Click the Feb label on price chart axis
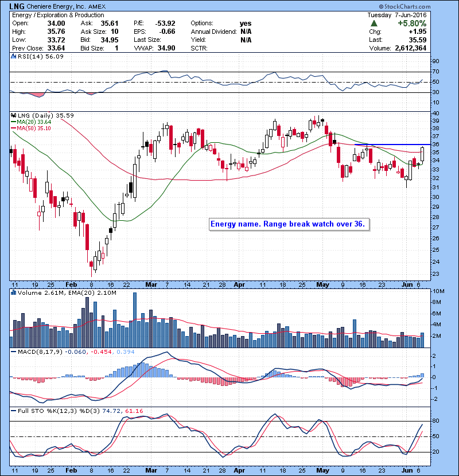Image resolution: width=459 pixels, height=476 pixels. coord(71,285)
